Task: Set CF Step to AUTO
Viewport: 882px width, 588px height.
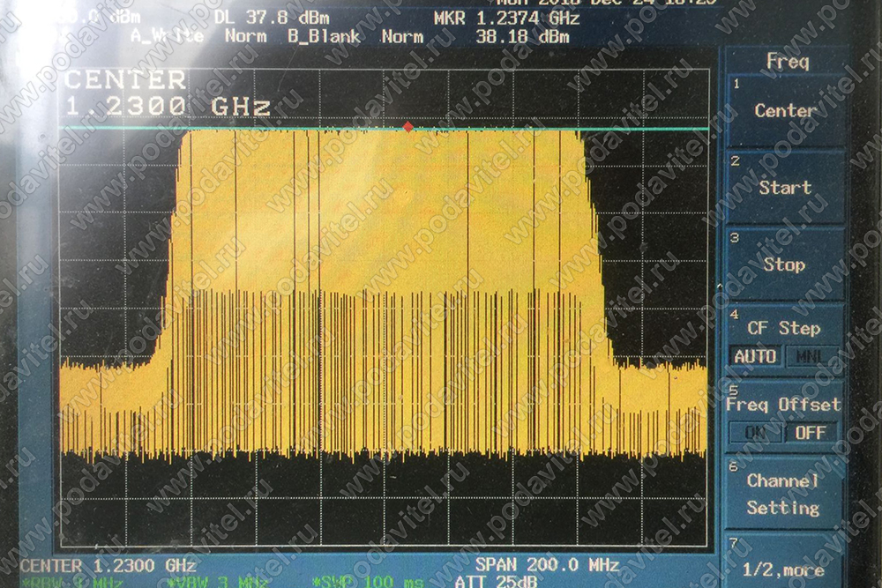Action: pos(755,356)
